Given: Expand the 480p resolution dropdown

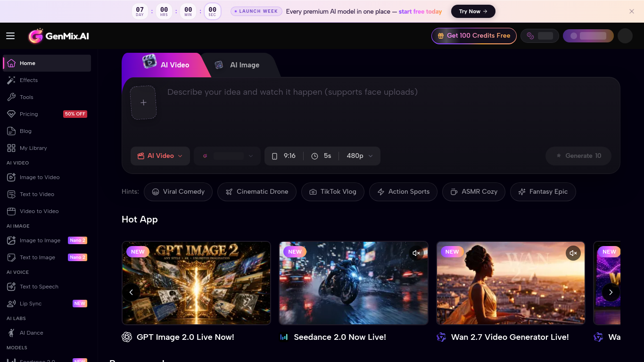Looking at the screenshot, I should [x=360, y=156].
